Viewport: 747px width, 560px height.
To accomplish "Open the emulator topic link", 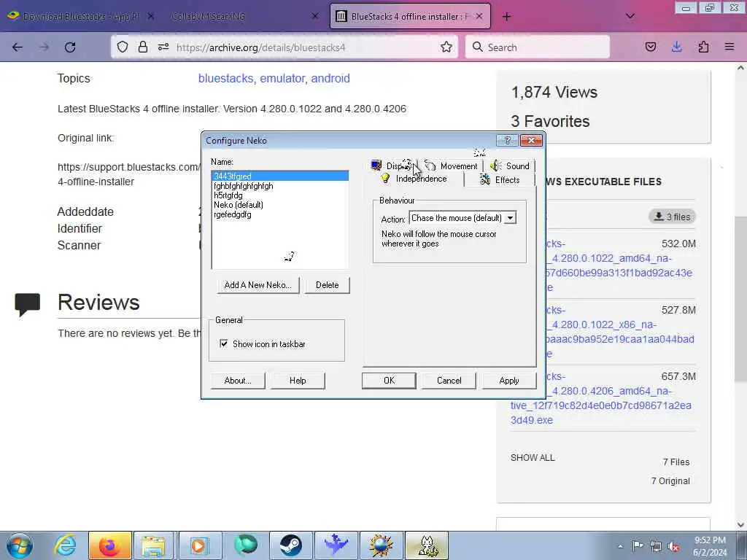I will (282, 78).
